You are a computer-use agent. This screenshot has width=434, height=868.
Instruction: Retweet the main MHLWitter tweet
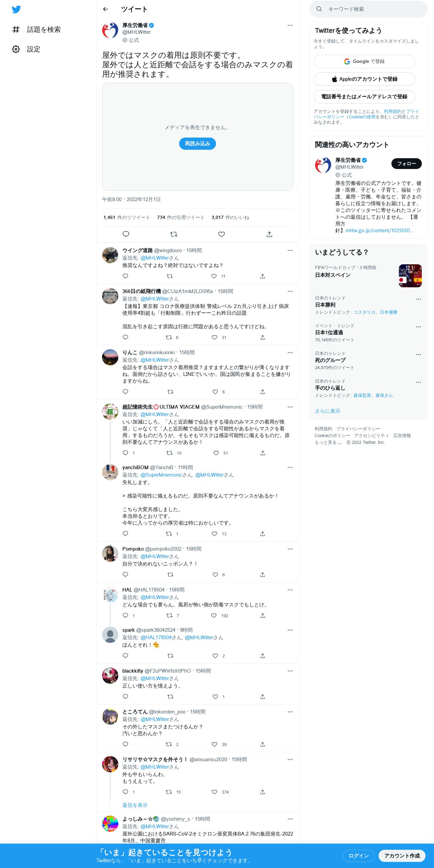[174, 234]
